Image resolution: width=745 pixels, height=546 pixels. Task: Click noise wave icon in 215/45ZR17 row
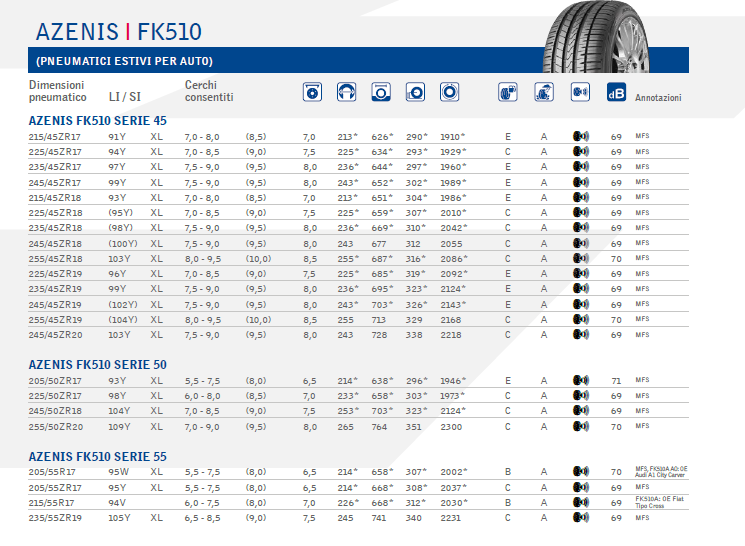(579, 136)
